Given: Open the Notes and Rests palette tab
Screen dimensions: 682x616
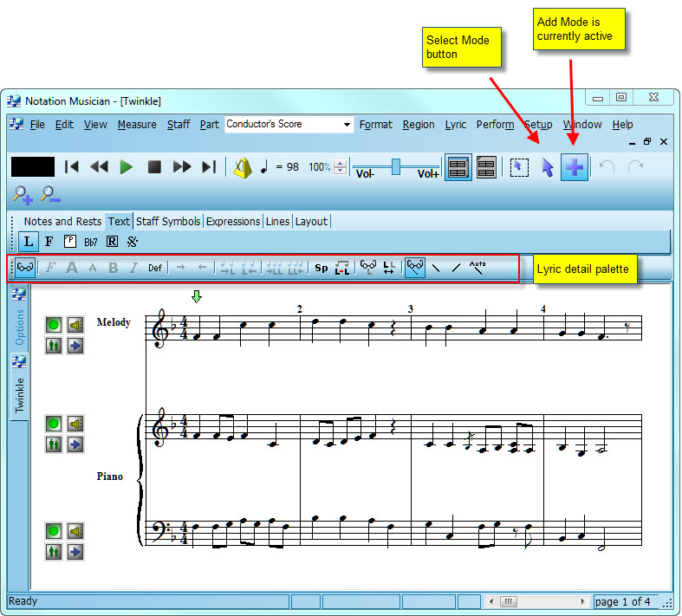Looking at the screenshot, I should pos(62,221).
